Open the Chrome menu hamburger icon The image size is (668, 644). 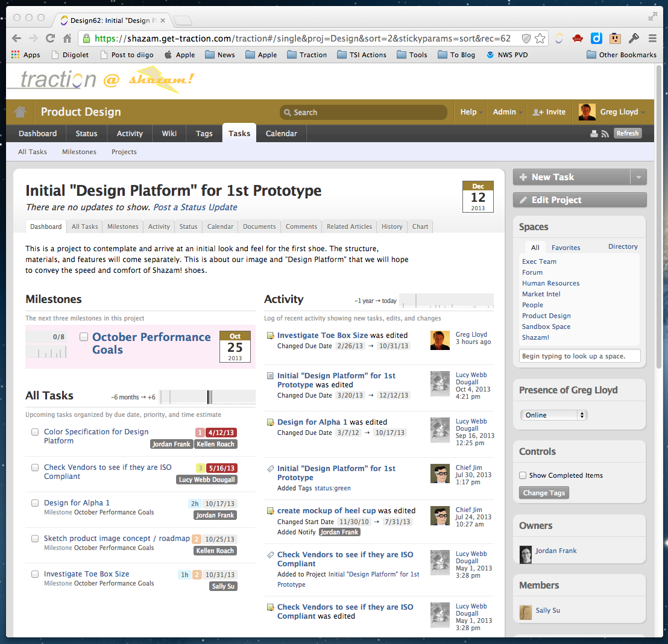[x=652, y=39]
